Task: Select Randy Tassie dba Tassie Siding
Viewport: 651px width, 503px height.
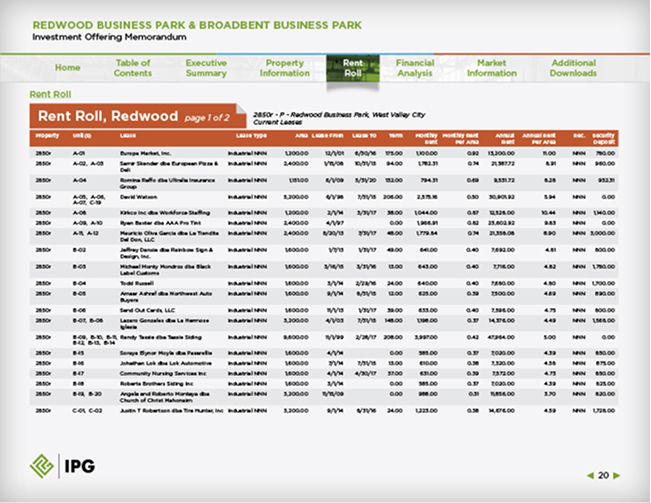Action: click(161, 337)
